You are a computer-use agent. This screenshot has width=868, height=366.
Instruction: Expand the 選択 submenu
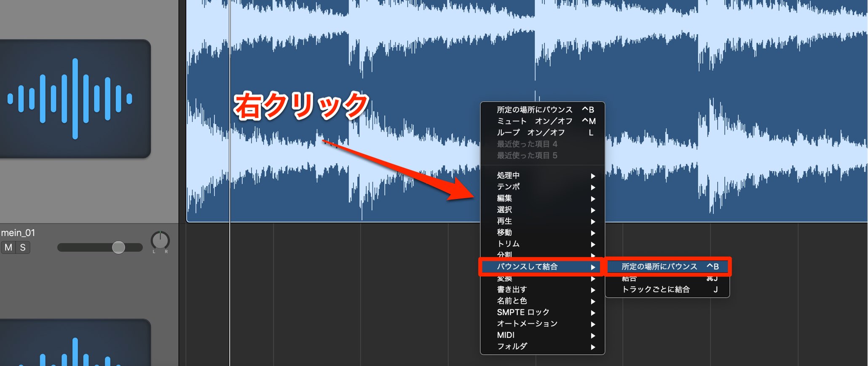[543, 210]
